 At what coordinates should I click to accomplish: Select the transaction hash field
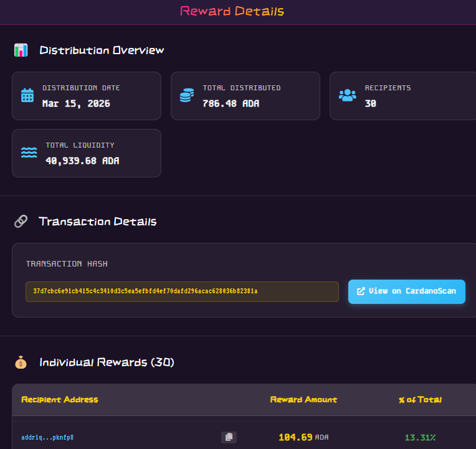[x=182, y=291]
